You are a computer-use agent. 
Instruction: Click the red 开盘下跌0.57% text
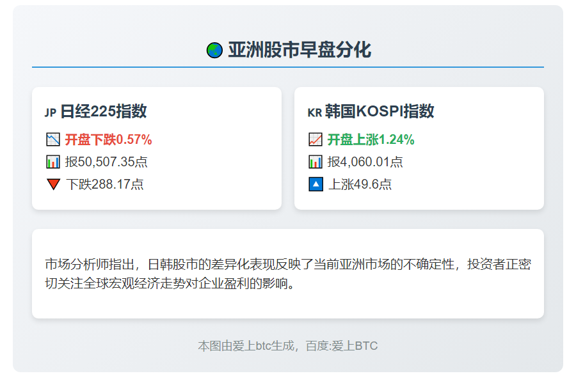point(108,139)
